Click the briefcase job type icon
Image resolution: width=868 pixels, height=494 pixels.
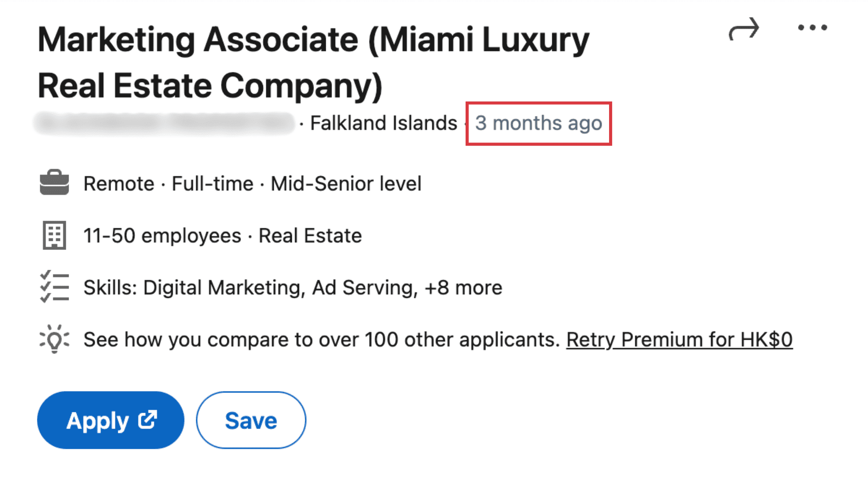click(x=54, y=183)
